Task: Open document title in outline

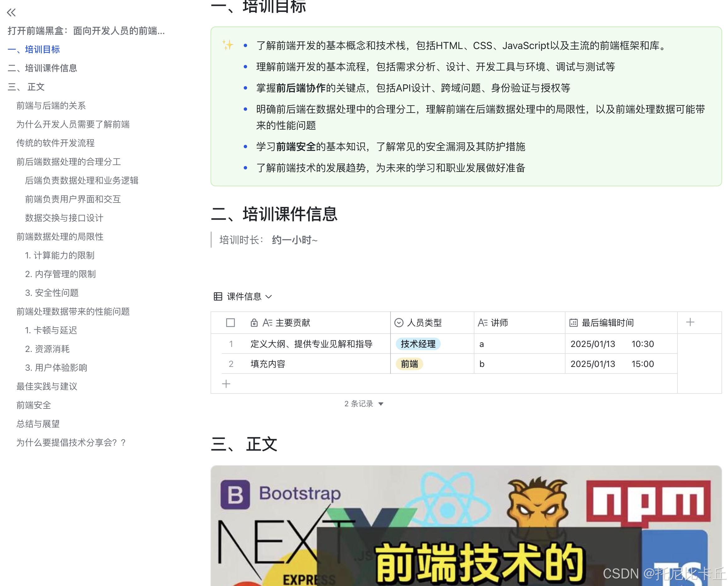Action: [86, 31]
